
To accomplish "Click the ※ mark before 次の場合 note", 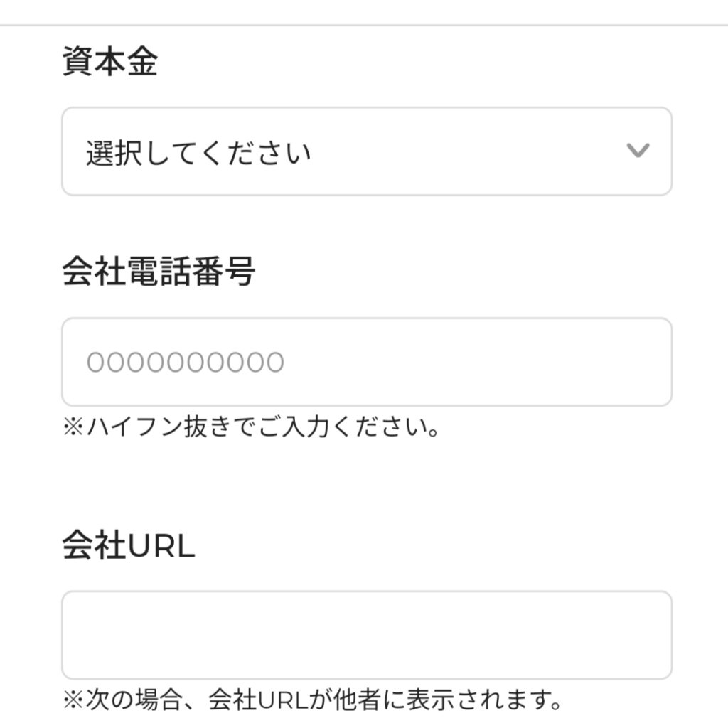I will (73, 702).
